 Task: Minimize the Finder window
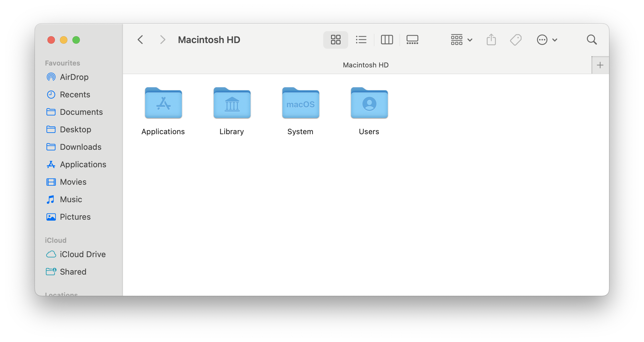pos(64,40)
